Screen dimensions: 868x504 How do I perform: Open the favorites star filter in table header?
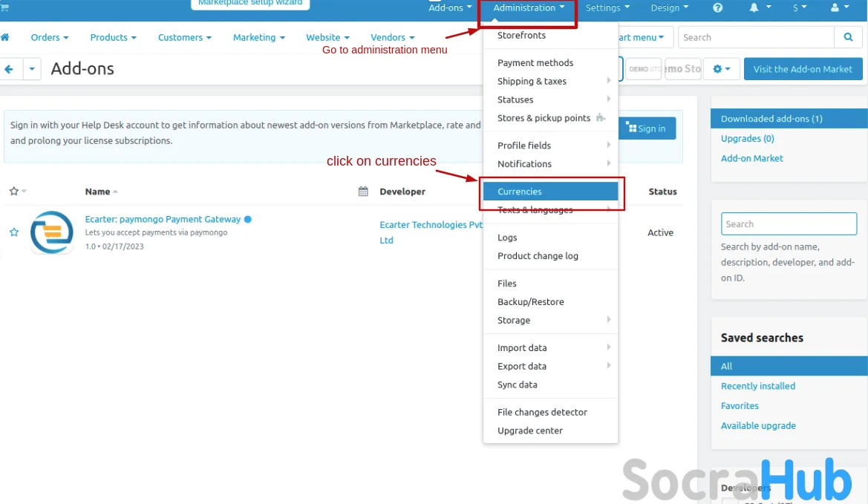coord(18,192)
